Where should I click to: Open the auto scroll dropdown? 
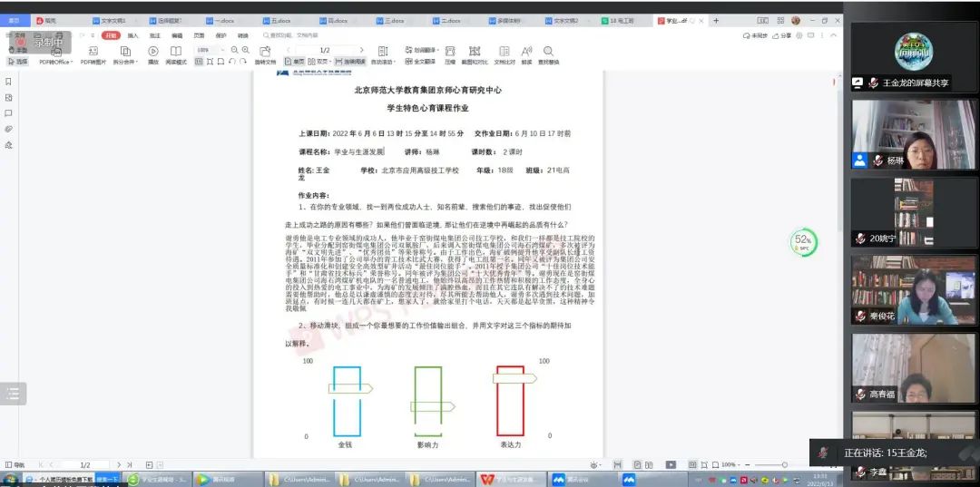pyautogui.click(x=383, y=62)
